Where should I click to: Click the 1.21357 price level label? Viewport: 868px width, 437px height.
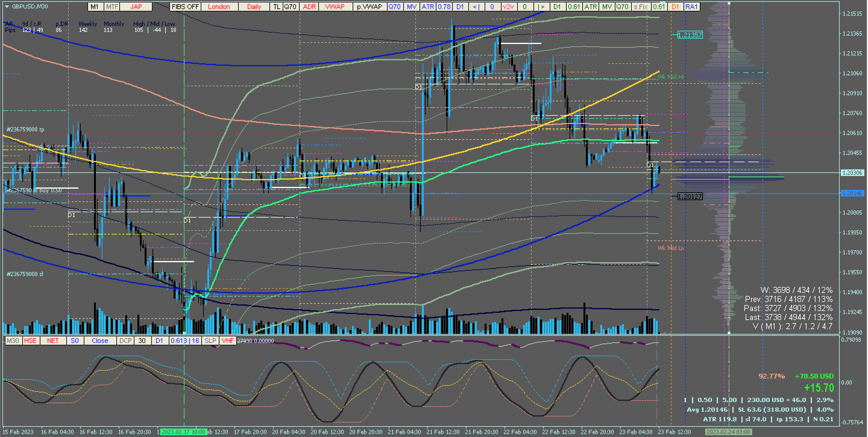pyautogui.click(x=690, y=35)
